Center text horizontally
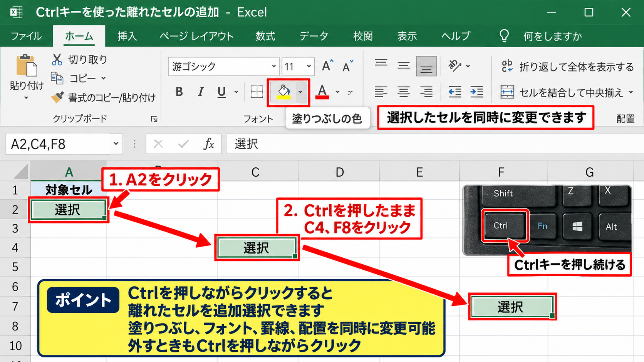The height and width of the screenshot is (362, 644). pyautogui.click(x=404, y=92)
